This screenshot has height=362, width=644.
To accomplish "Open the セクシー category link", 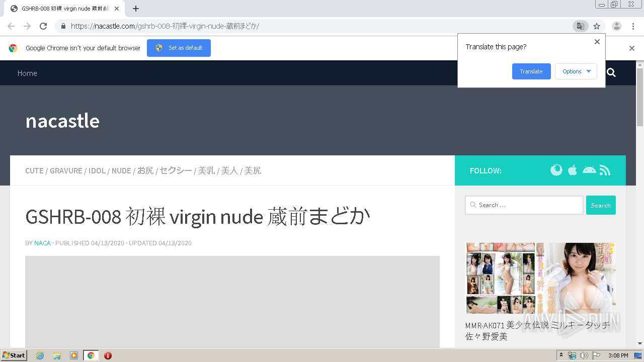I will 176,170.
